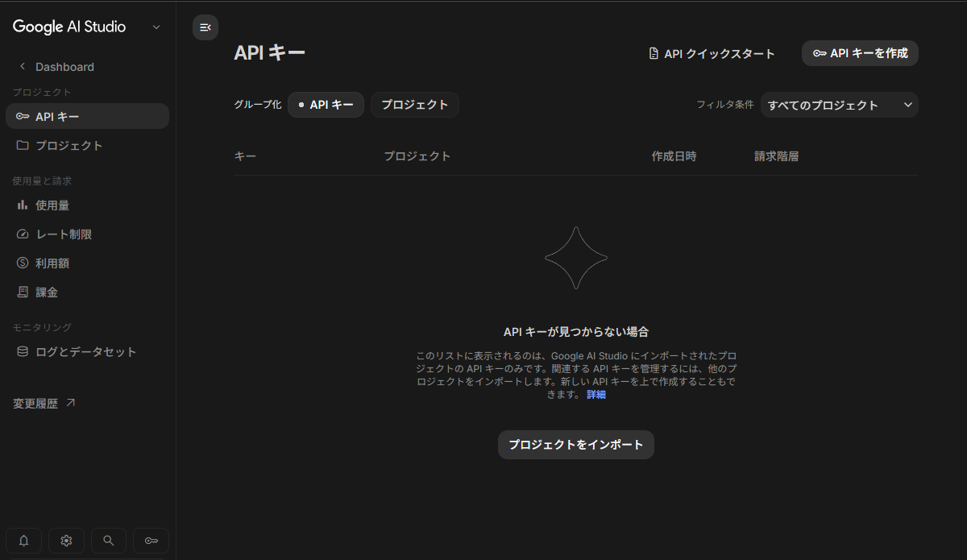Expand the Google AI Studio header chevron
Viewport: 967px width, 560px height.
156,27
